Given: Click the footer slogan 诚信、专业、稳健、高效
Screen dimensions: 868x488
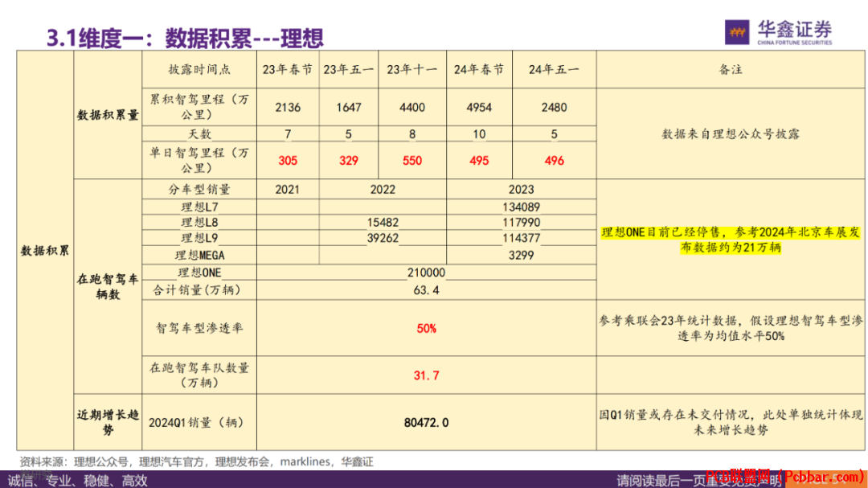Looking at the screenshot, I should click(x=77, y=480).
